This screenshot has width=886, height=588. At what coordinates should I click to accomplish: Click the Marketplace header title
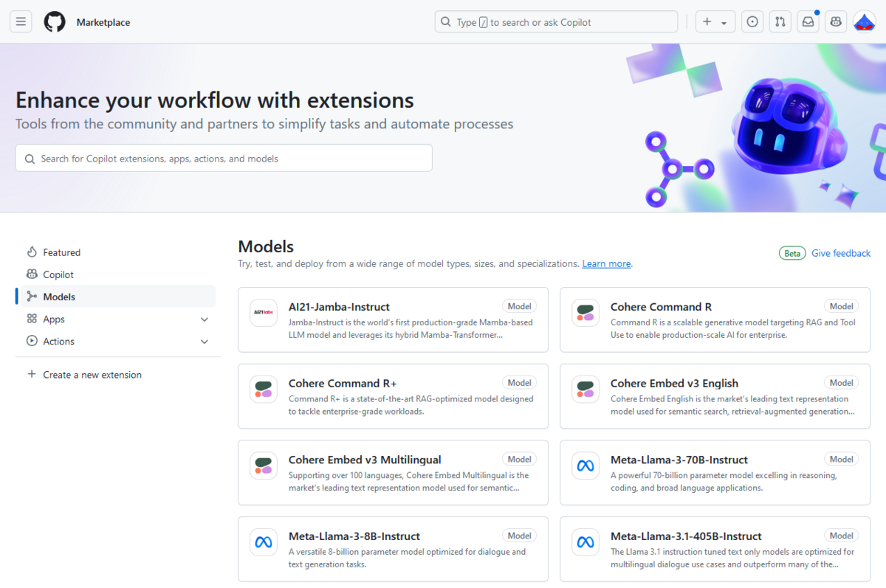pyautogui.click(x=103, y=22)
